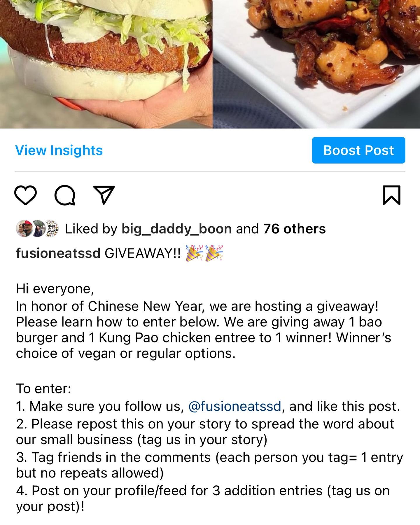
Task: Tap the first party popper emoji
Action: click(x=194, y=253)
